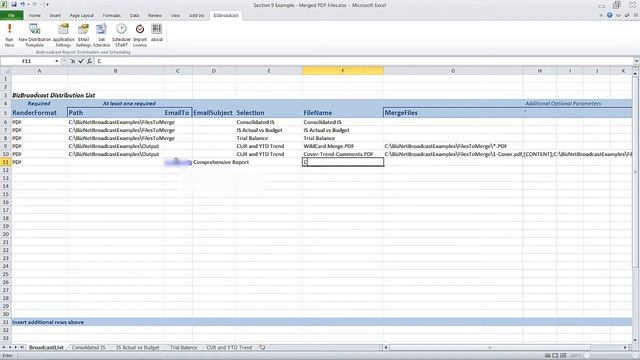Click inside the formula bar input
The width and height of the screenshot is (640, 360).
363,61
